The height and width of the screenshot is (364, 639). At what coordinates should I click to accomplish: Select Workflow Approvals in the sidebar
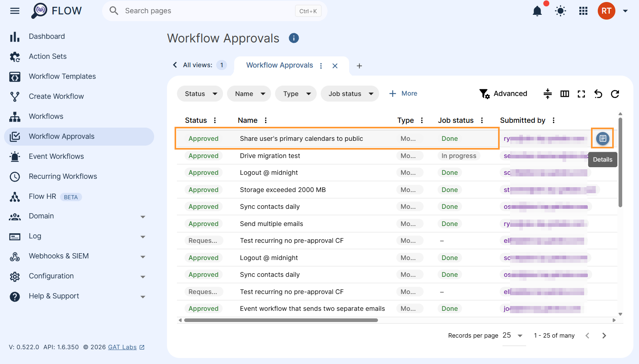[x=79, y=136]
